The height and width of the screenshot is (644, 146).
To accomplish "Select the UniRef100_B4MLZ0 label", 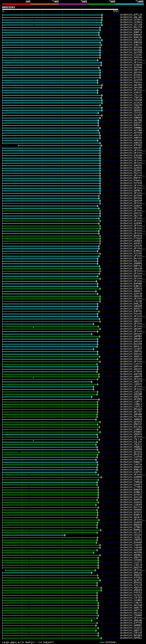I will 131,304.
